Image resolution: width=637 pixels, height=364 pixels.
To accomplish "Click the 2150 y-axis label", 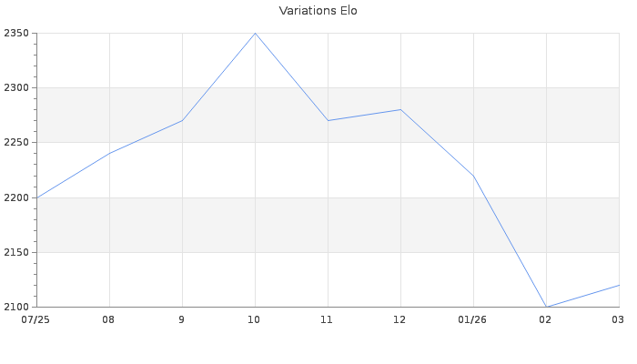I will click(16, 252).
